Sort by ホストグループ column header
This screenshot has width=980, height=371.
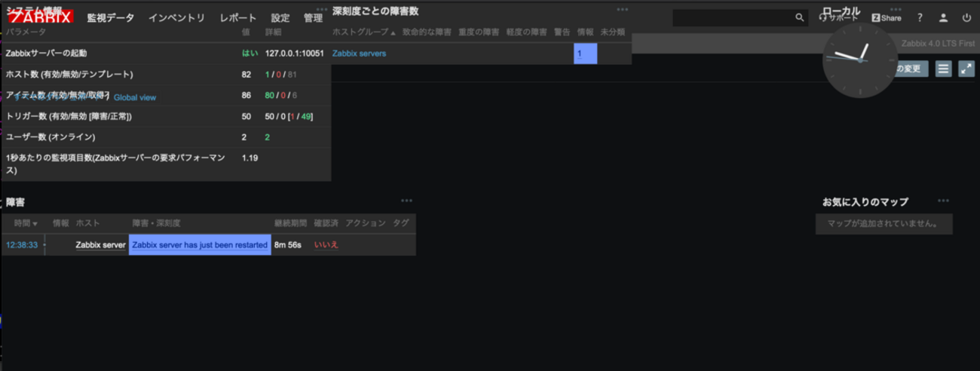364,32
